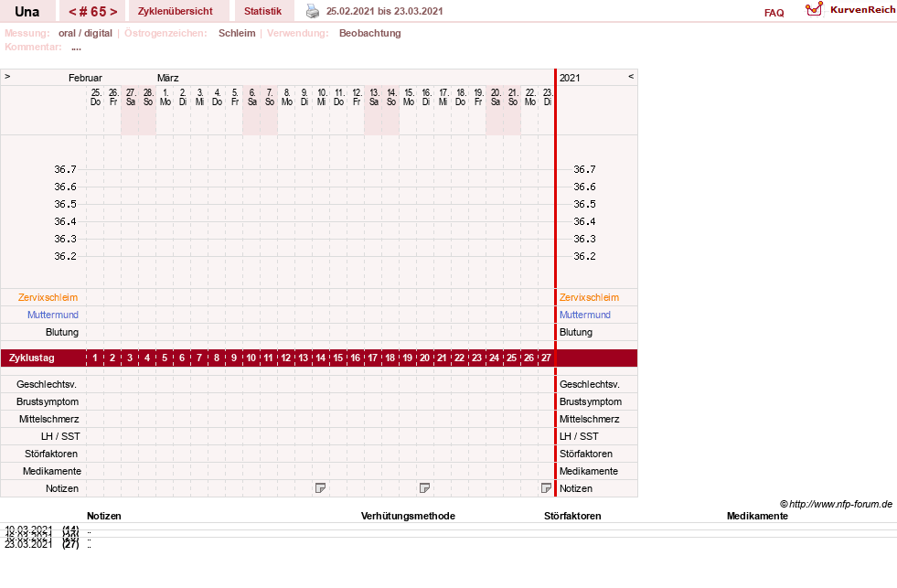Click the printer icon next to the date range
Viewport: 897px width, 588px height.
pyautogui.click(x=313, y=11)
